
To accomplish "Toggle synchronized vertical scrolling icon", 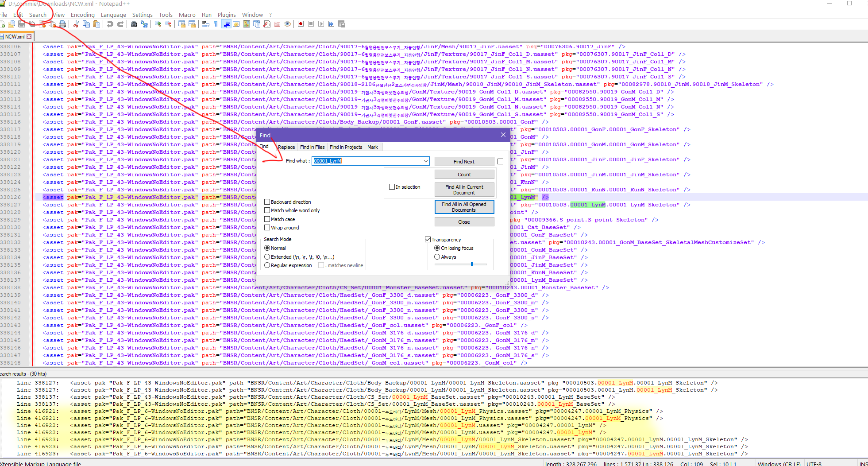I will tap(182, 24).
